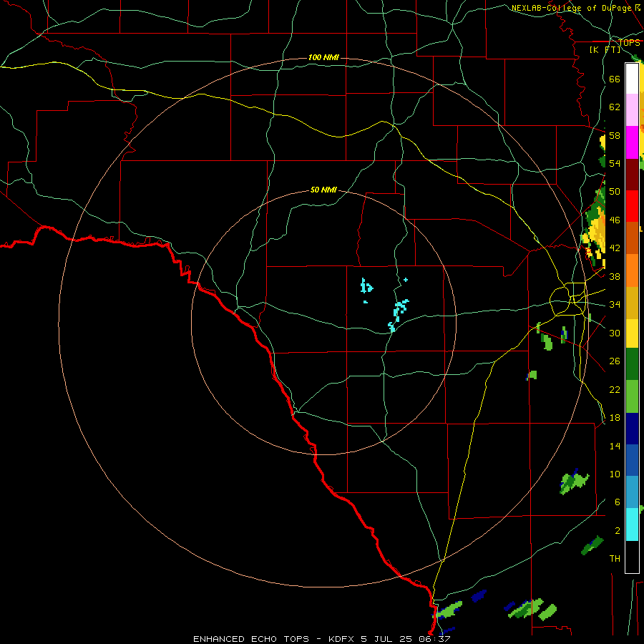Image resolution: width=644 pixels, height=644 pixels.
Task: Click the 06:37 timestamp
Action: click(x=434, y=639)
